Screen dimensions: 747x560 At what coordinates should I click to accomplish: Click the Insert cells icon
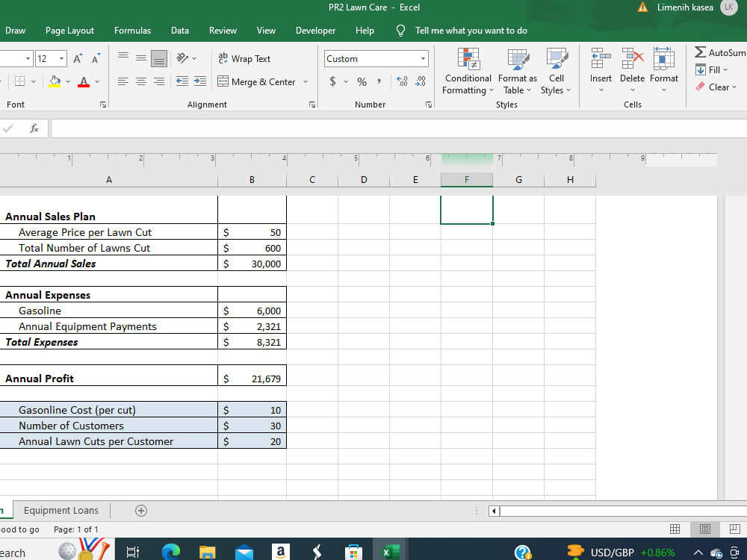click(x=601, y=58)
